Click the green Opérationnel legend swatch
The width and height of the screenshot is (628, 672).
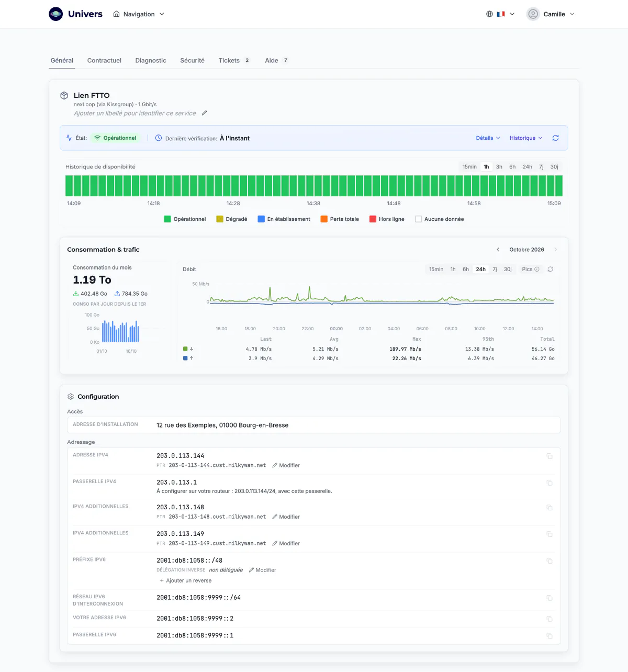pos(167,219)
